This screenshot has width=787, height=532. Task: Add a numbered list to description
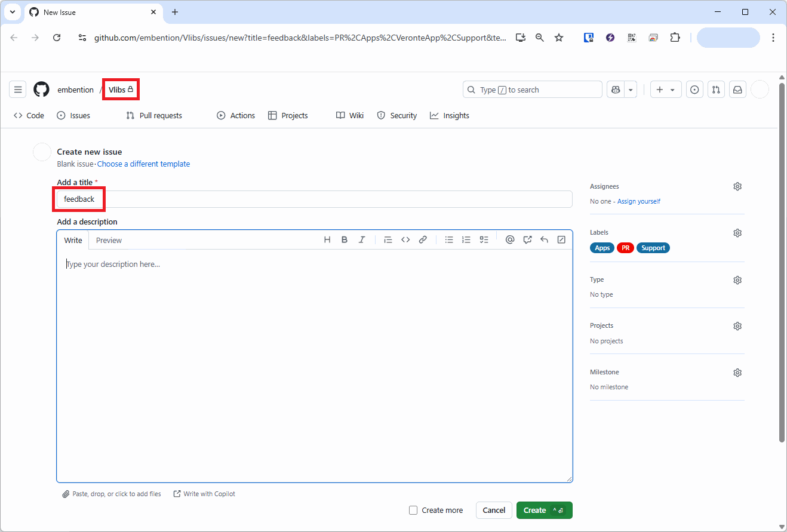pyautogui.click(x=466, y=240)
